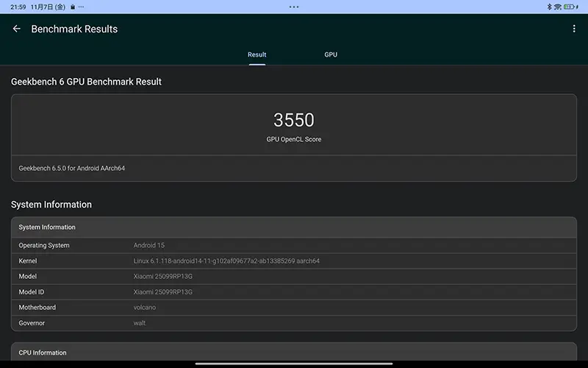Tap the bottom navigation gesture bar

pyautogui.click(x=294, y=364)
